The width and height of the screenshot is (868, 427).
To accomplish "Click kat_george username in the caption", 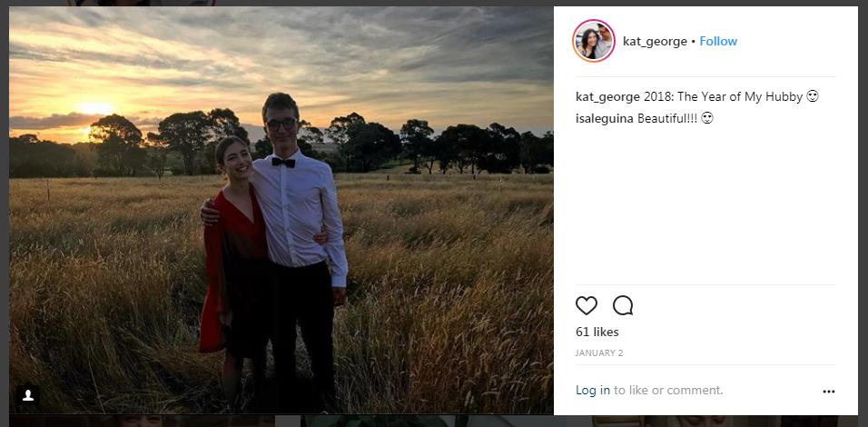I will coord(607,96).
